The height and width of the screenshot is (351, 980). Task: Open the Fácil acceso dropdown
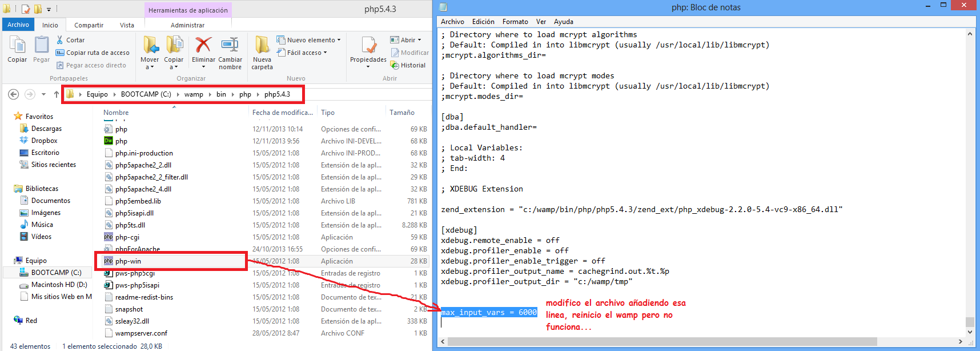(302, 53)
